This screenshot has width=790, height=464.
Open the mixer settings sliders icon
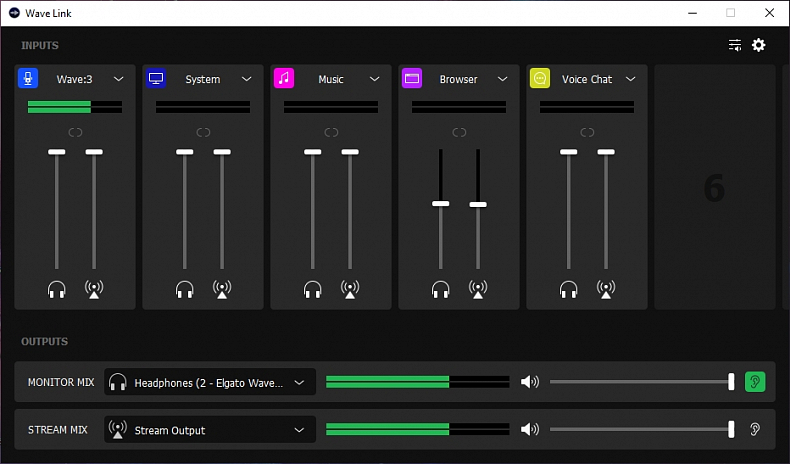tap(735, 45)
